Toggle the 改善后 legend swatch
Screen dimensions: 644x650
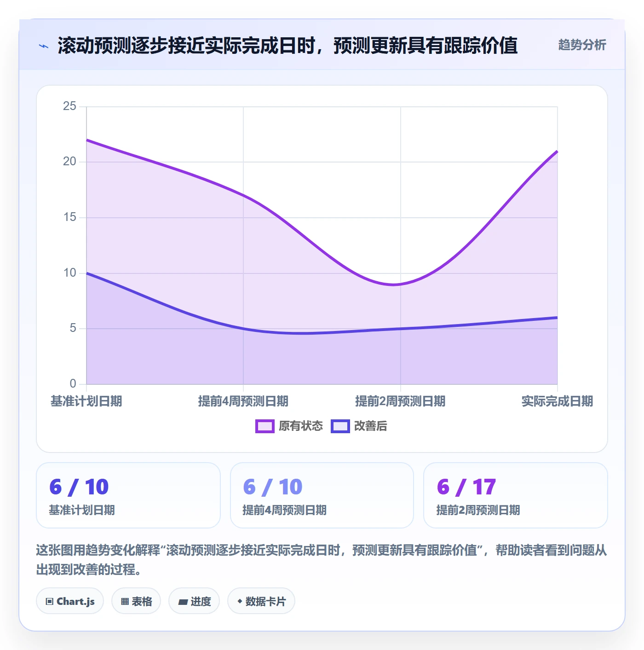pos(340,426)
